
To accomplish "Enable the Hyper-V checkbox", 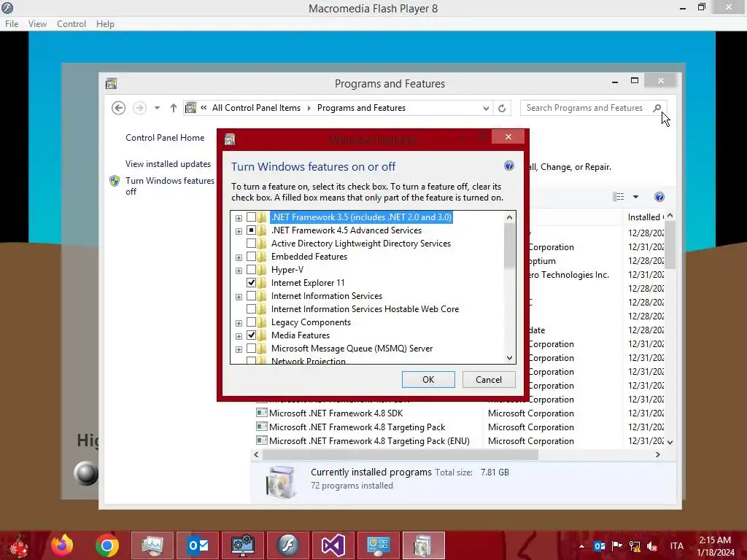I will coord(251,270).
